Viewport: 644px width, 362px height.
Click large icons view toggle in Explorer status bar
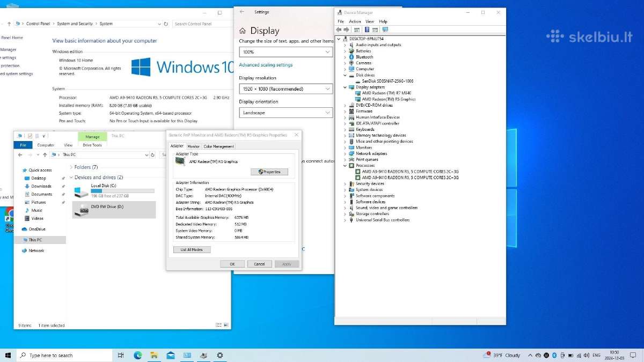tap(225, 325)
